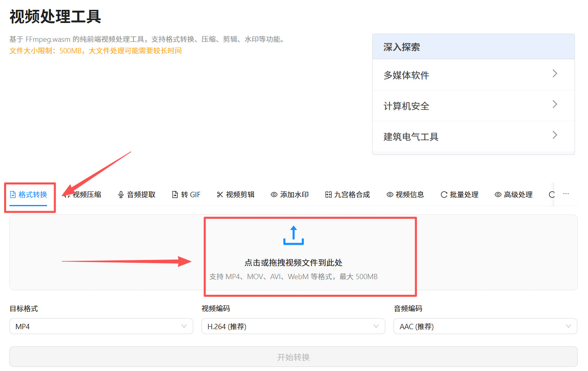Open the 音频提取 tab
Viewport: 588px width, 371px height.
[137, 194]
